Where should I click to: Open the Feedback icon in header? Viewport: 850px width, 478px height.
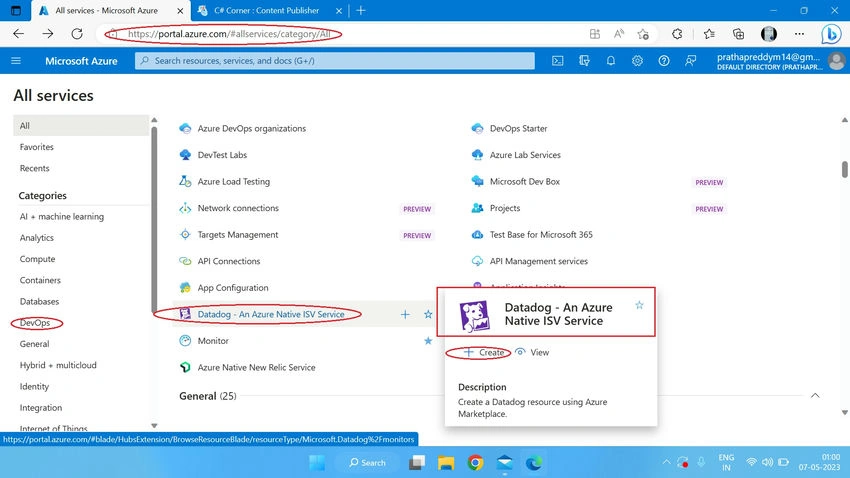(690, 61)
